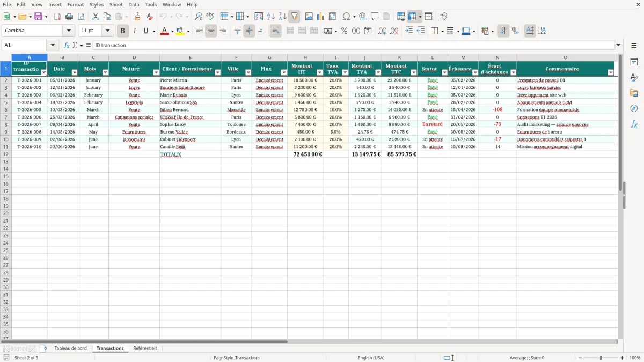Select Clone Formatting paintbrush

tap(137, 17)
